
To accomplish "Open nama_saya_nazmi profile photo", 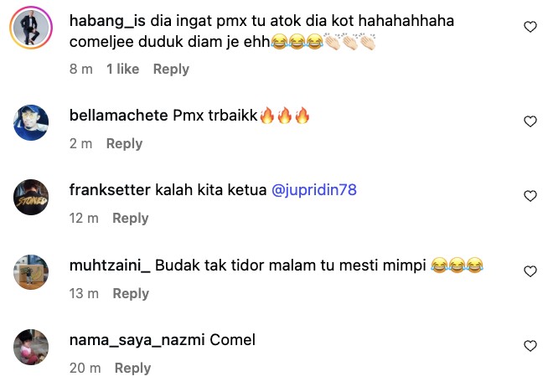I will pyautogui.click(x=31, y=347).
